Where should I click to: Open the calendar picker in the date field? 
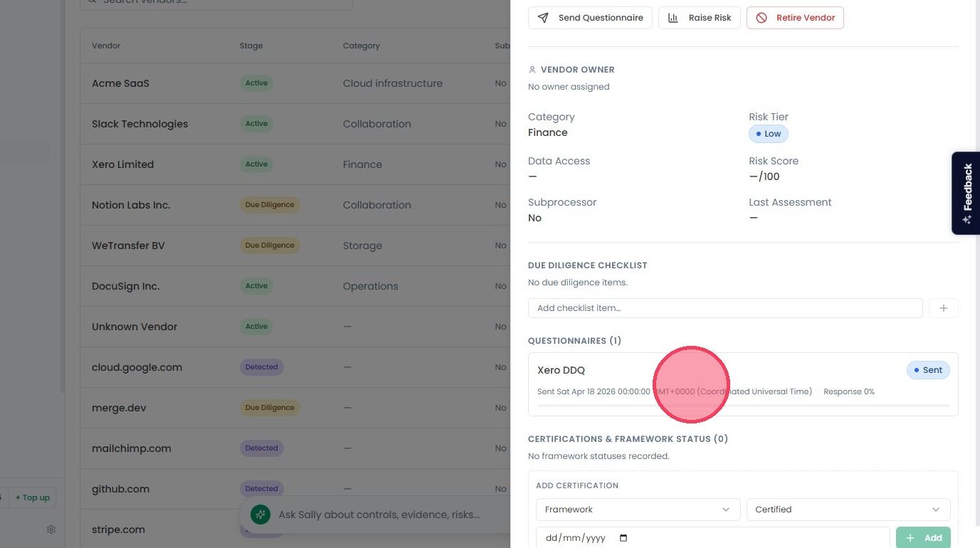pos(623,538)
